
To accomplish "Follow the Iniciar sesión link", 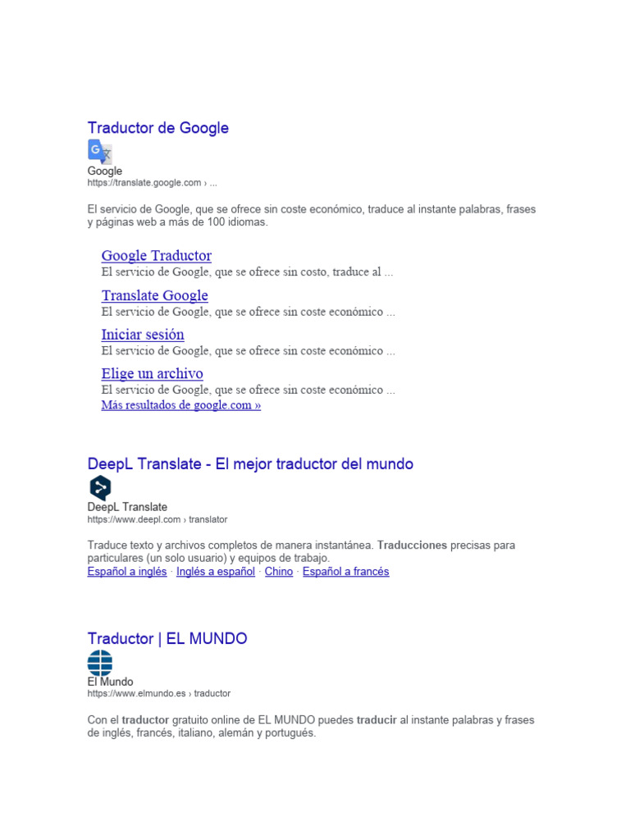I will pyautogui.click(x=143, y=335).
